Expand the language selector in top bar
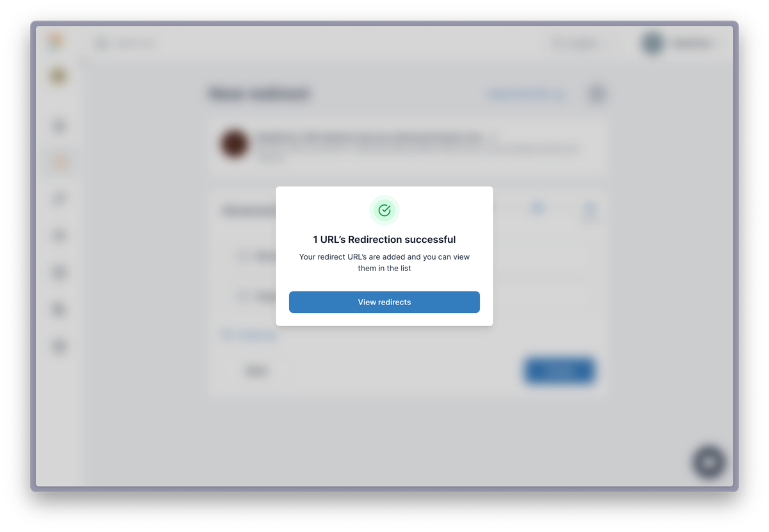 tap(579, 44)
